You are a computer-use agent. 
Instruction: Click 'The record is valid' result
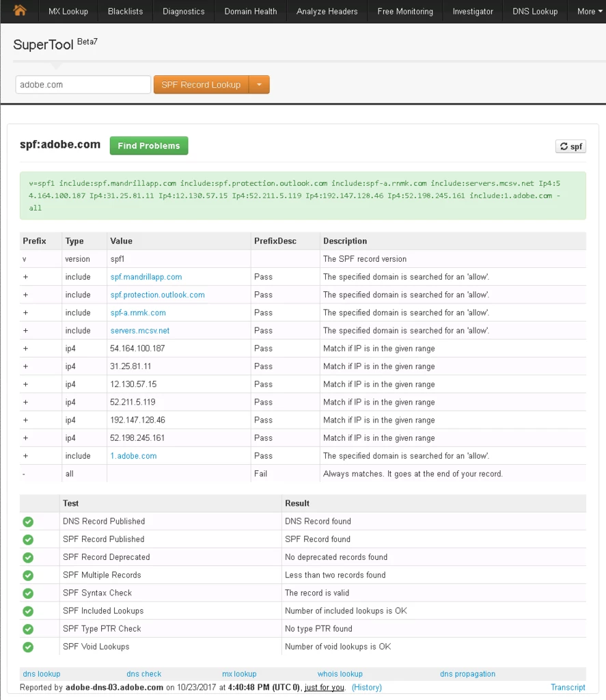coord(317,593)
